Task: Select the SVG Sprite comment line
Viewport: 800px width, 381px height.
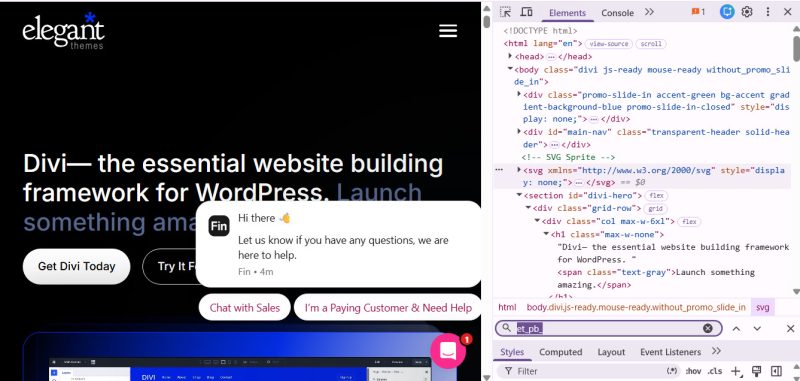Action: 568,158
